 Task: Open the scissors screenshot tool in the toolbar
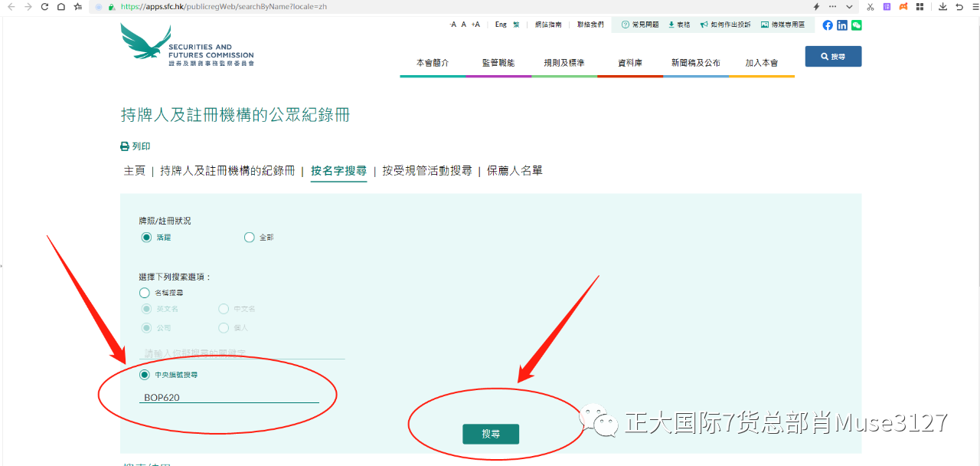point(870,7)
